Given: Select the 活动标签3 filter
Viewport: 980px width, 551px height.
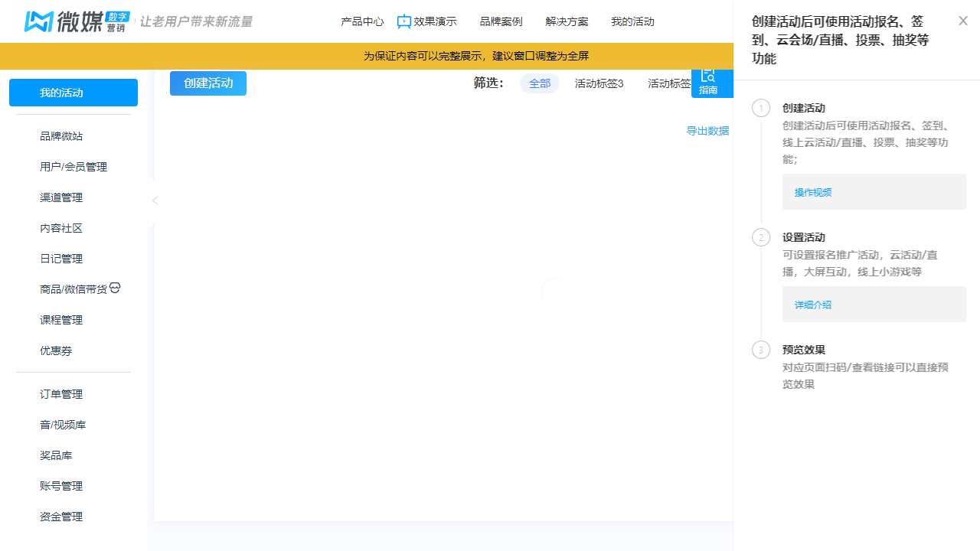Looking at the screenshot, I should (x=599, y=83).
